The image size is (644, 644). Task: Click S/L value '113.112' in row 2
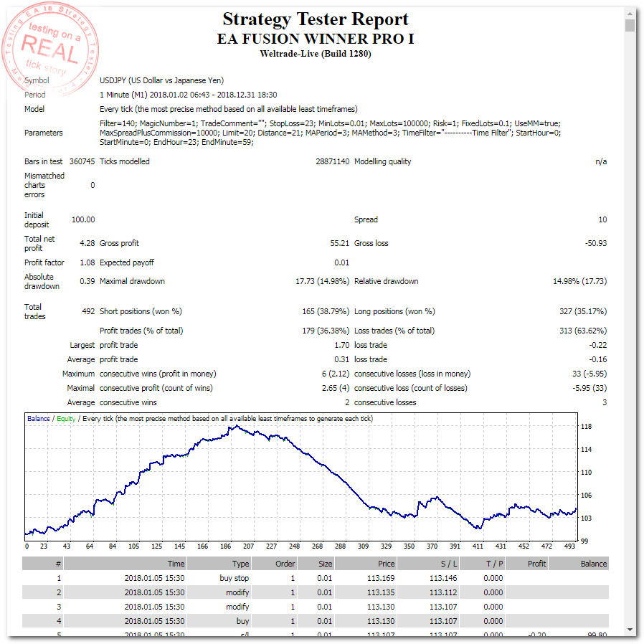point(443,592)
